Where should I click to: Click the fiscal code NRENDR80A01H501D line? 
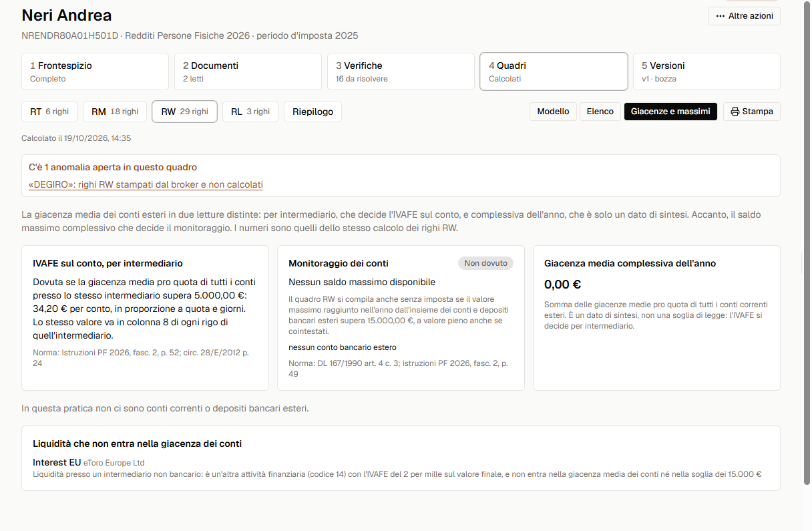pyautogui.click(x=190, y=35)
